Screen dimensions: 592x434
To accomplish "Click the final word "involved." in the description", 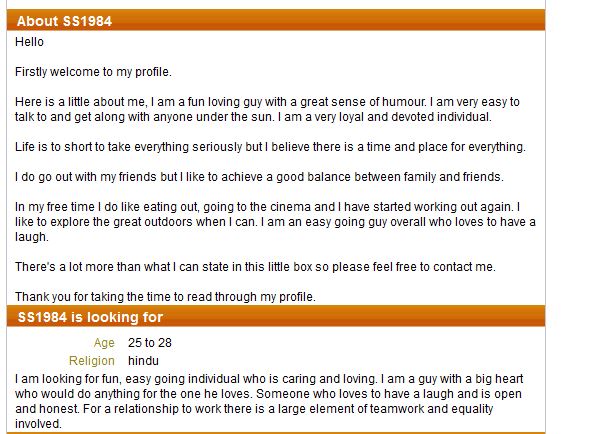I will click(x=38, y=424).
